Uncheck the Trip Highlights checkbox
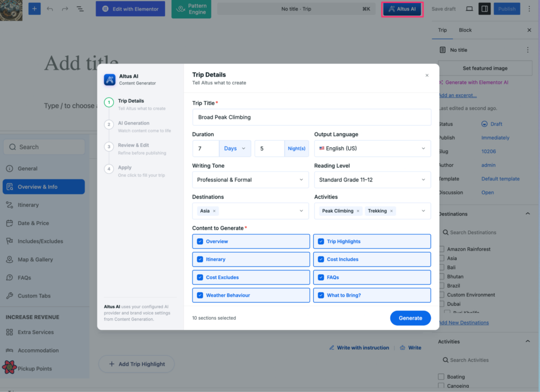The image size is (540, 392). coord(321,242)
